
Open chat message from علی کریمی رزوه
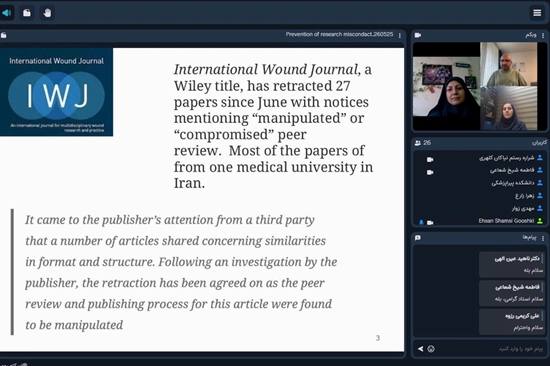(512, 322)
